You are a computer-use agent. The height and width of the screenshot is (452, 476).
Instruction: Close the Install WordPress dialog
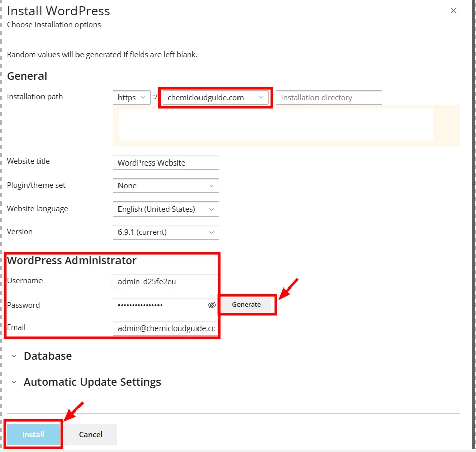pos(453,11)
